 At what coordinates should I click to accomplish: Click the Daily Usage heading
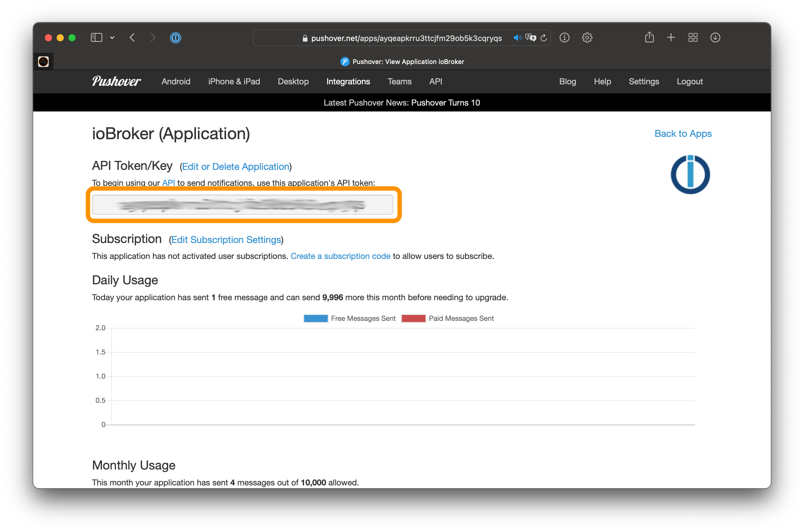click(x=125, y=280)
